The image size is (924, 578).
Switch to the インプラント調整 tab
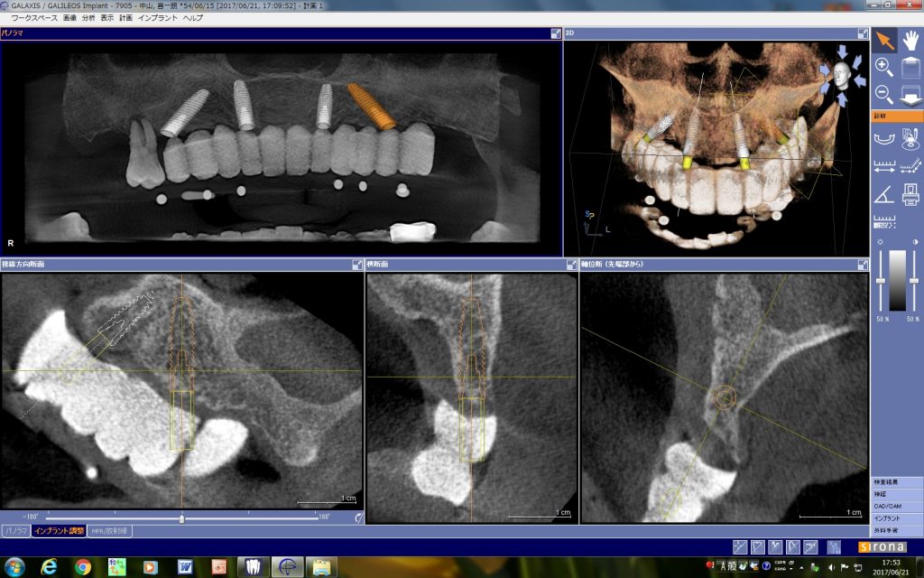[x=59, y=531]
